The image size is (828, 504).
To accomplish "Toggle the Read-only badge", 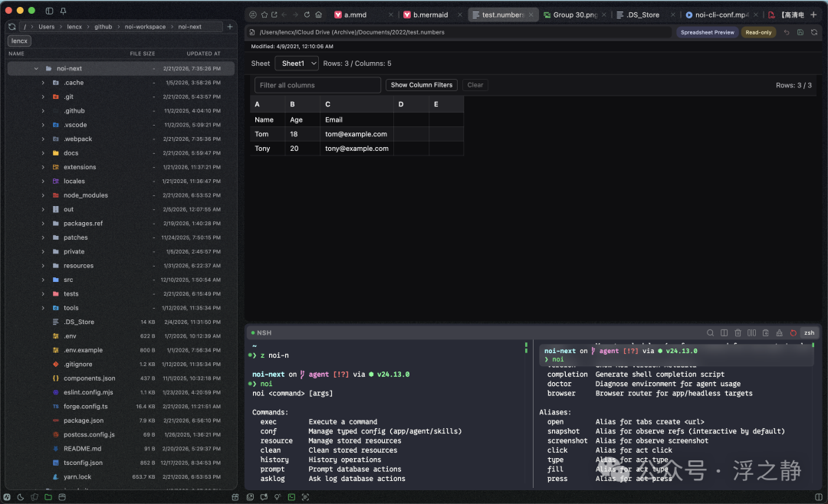I will [758, 32].
